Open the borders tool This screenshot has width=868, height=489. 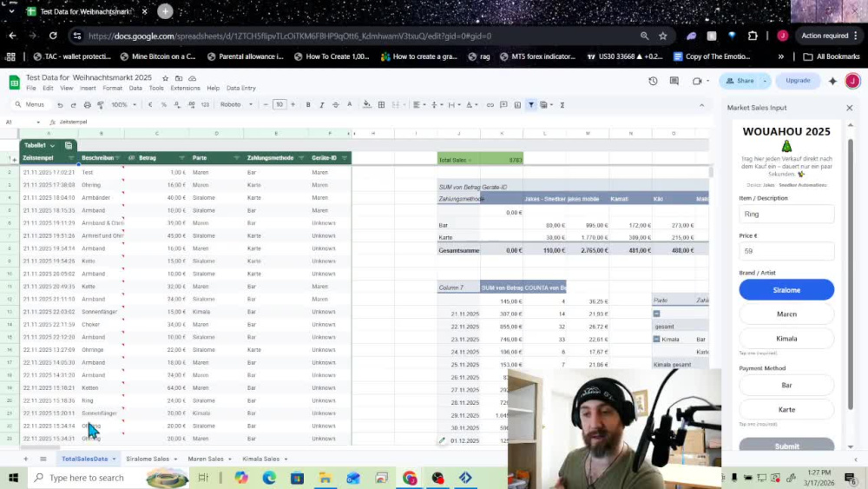[x=381, y=105]
